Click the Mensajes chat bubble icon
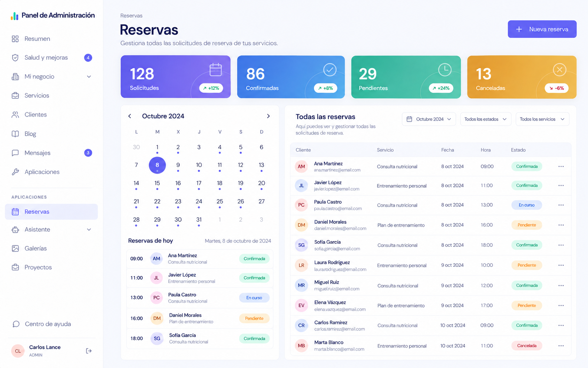This screenshot has height=368, width=588. 15,153
